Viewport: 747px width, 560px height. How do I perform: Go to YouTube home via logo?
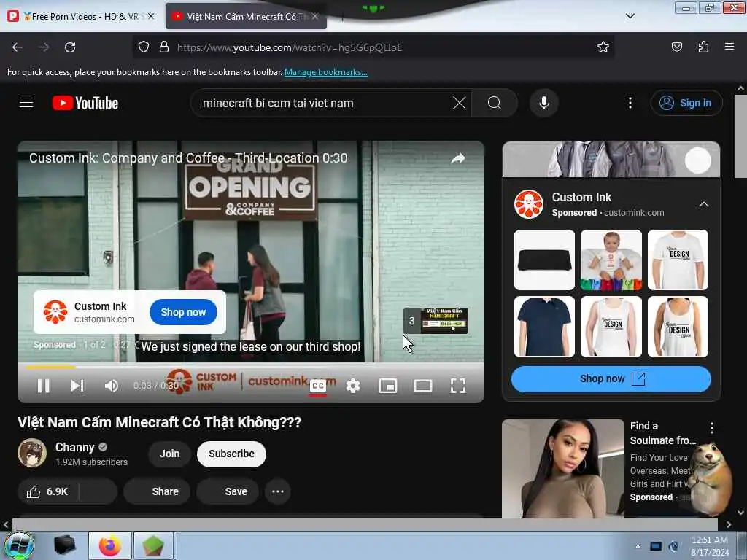85,103
